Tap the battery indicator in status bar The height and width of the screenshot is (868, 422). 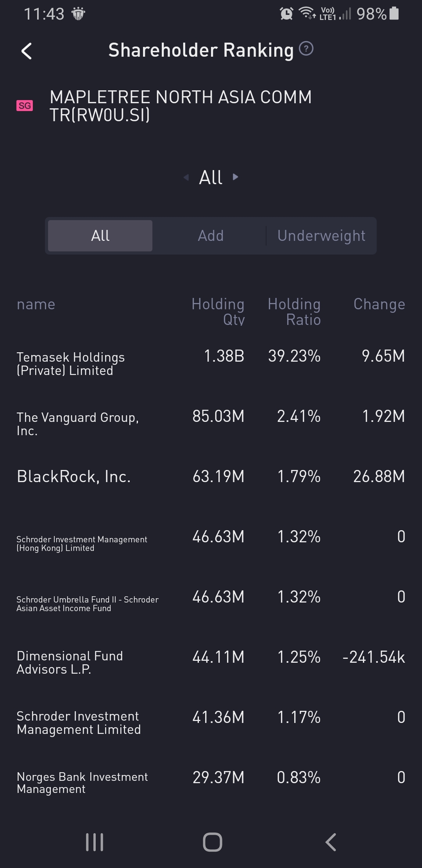[x=394, y=13]
